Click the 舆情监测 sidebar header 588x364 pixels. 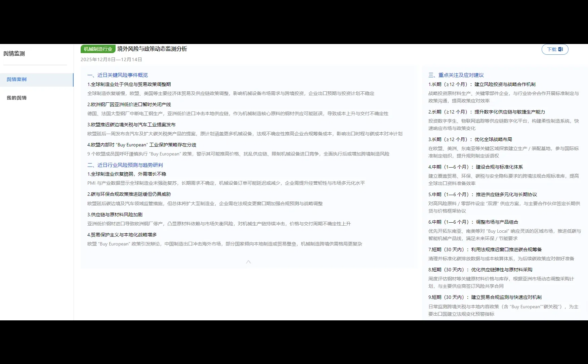pyautogui.click(x=13, y=53)
